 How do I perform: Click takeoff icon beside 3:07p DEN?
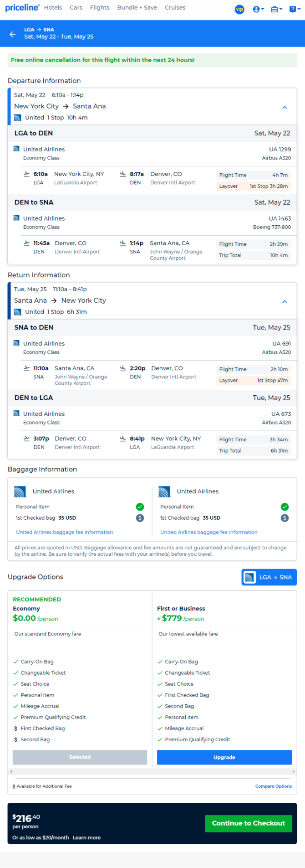point(27,438)
